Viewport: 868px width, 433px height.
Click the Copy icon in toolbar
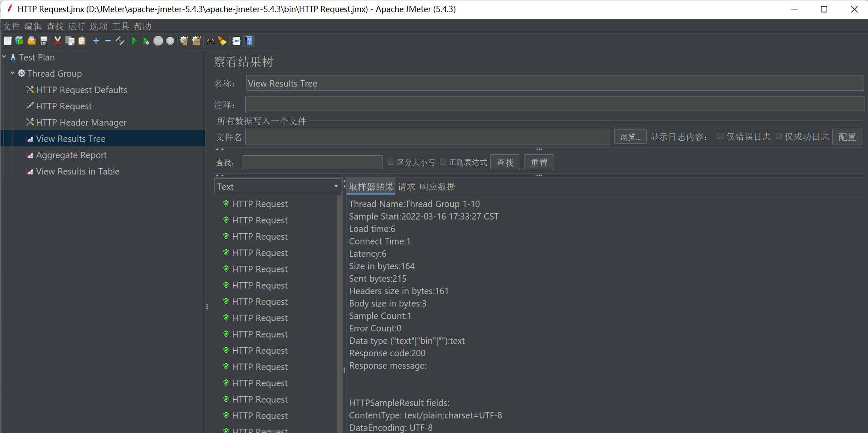coord(70,41)
